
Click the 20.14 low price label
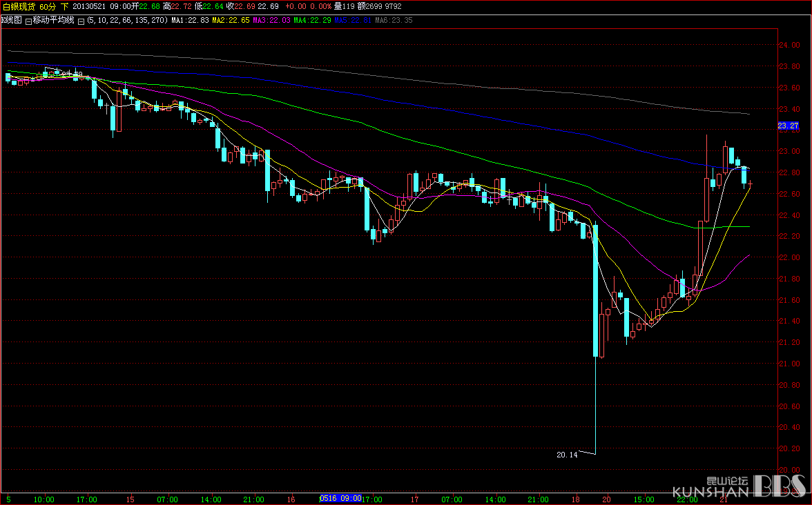[567, 455]
